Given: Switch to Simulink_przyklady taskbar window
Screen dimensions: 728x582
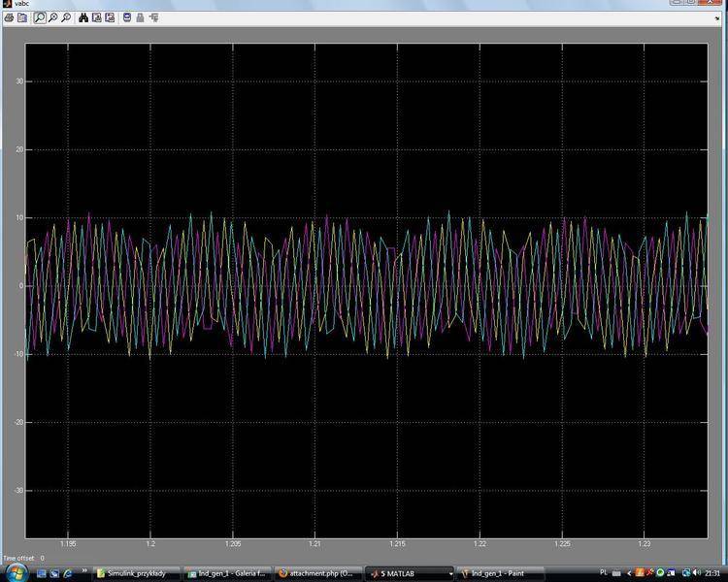Looking at the screenshot, I should coord(135,573).
